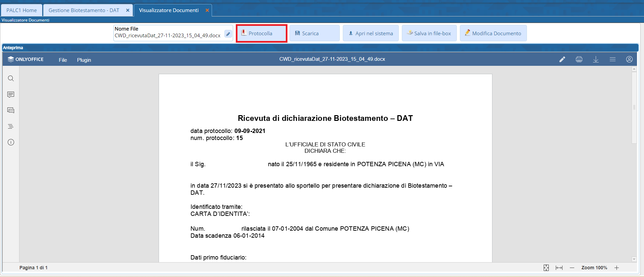Switch to Gestione Biotestamento - DAT tab
This screenshot has height=277, width=644.
point(84,10)
